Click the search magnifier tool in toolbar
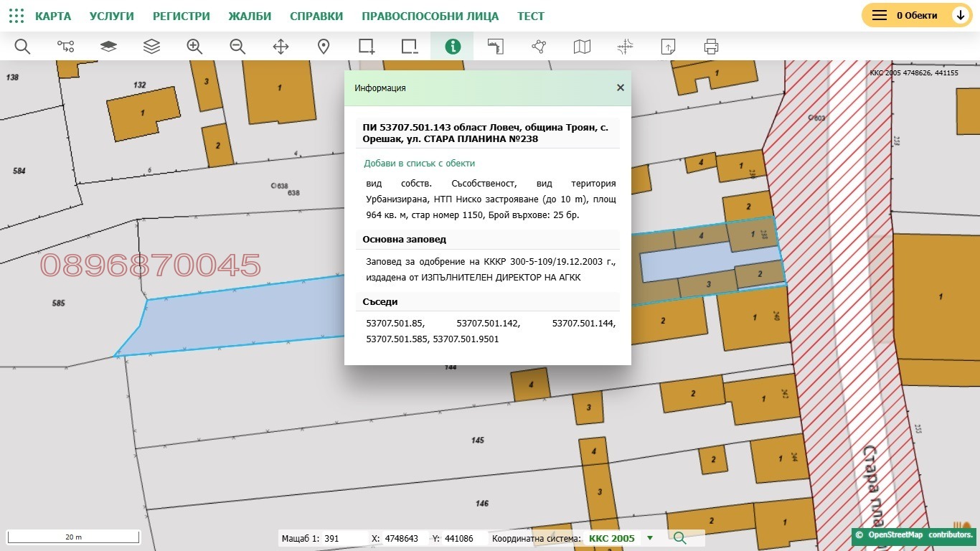Image resolution: width=980 pixels, height=551 pixels. click(x=22, y=47)
